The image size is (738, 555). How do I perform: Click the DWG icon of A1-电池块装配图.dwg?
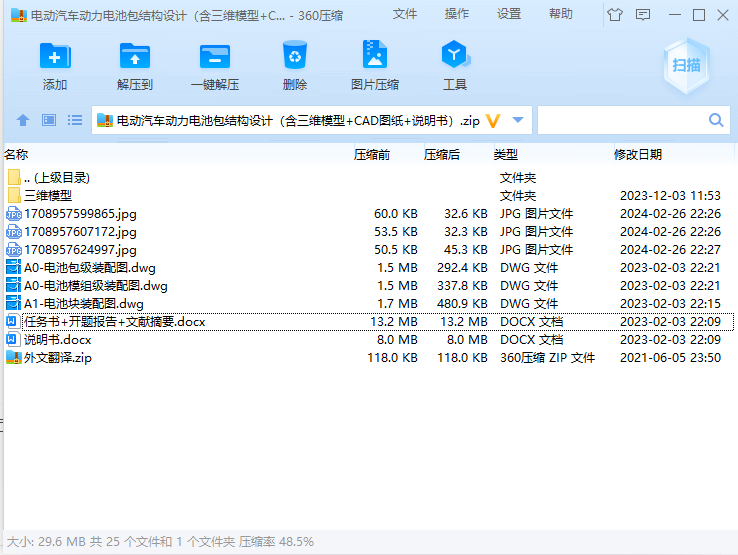tap(13, 303)
